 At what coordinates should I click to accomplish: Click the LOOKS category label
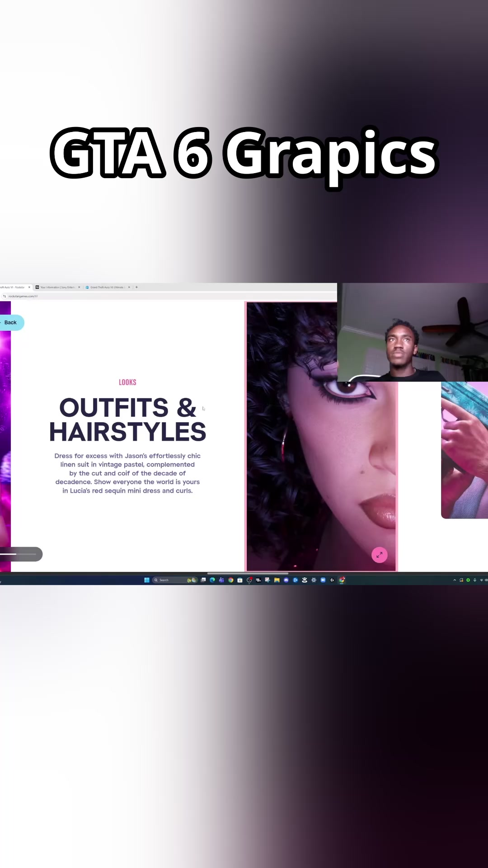pyautogui.click(x=127, y=382)
